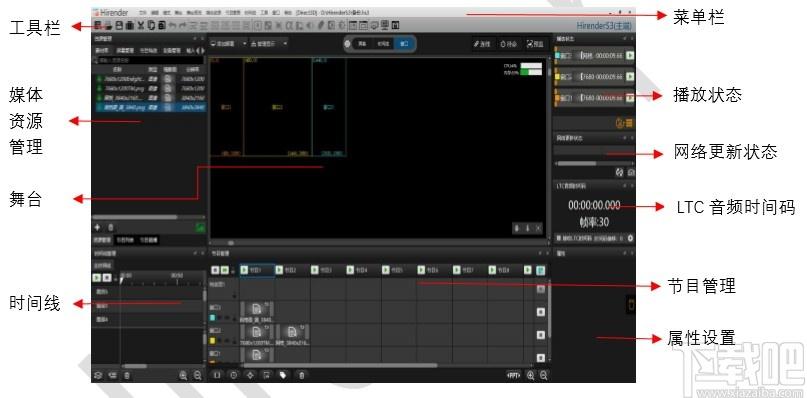Viewport: 807px width, 398px height.
Task: Click the gear icon in the LTC timecode panel
Action: click(630, 238)
